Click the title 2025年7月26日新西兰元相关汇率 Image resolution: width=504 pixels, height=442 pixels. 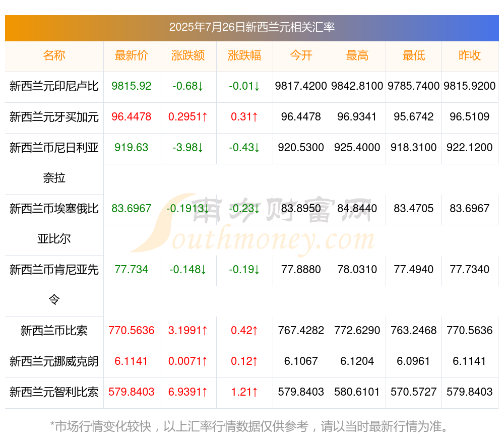pos(251,27)
